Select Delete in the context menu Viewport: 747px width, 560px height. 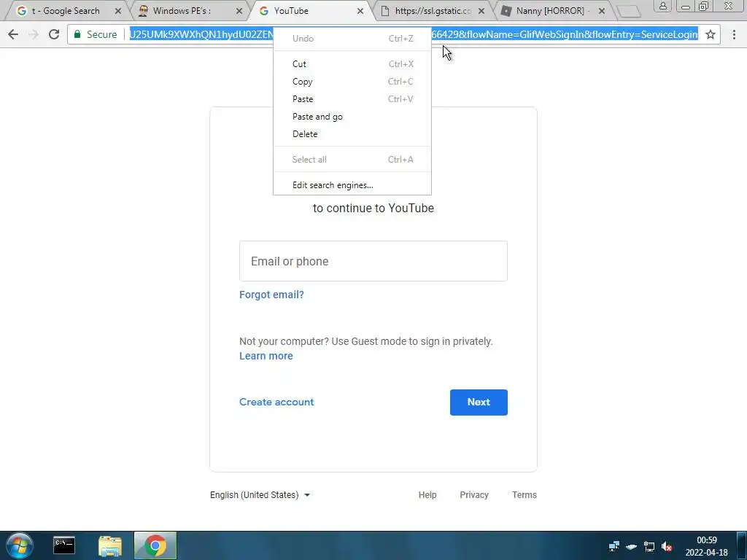coord(352,134)
